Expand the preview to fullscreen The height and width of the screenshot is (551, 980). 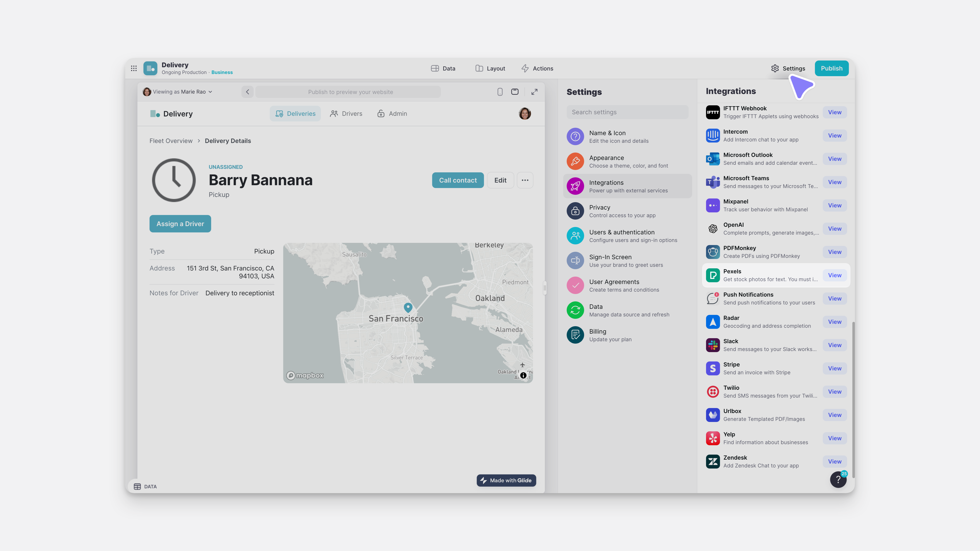pyautogui.click(x=534, y=92)
